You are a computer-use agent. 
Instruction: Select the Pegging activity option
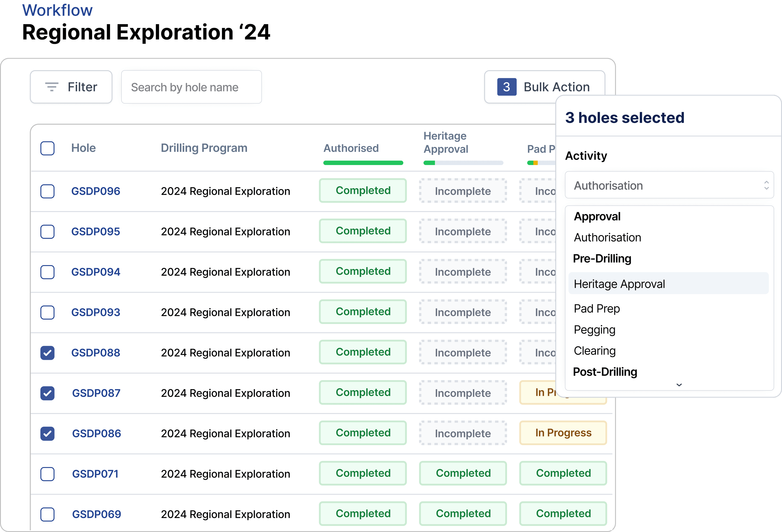coord(594,329)
